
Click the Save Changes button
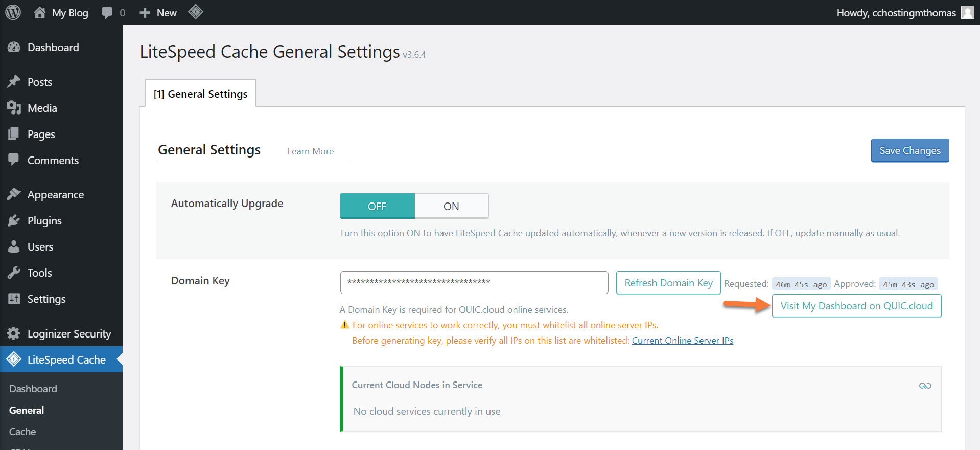(x=909, y=150)
